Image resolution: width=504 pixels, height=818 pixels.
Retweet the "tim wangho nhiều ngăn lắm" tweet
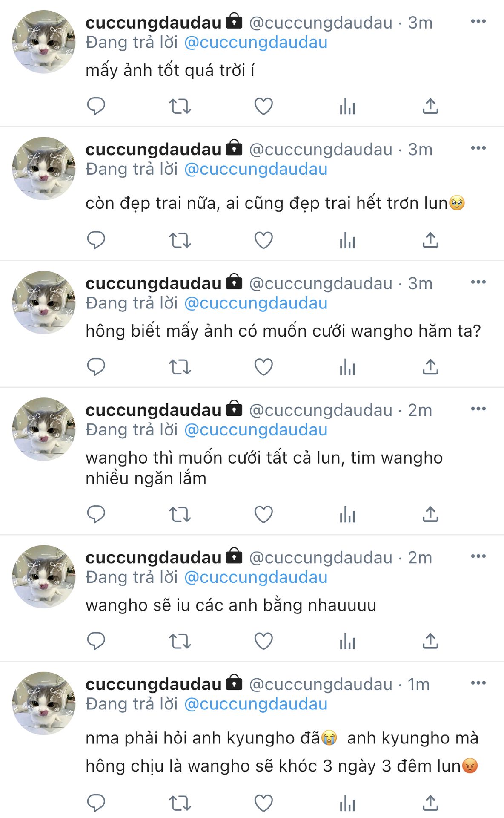[180, 514]
